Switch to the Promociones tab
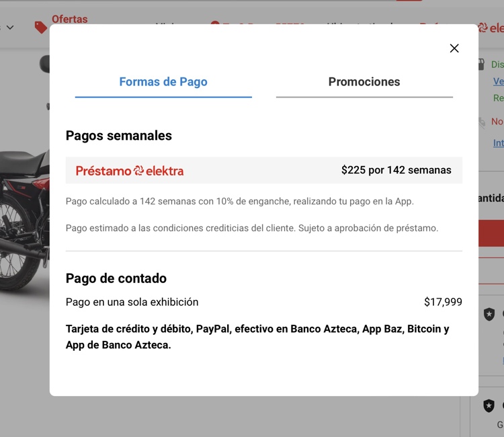This screenshot has width=504, height=437. 364,82
